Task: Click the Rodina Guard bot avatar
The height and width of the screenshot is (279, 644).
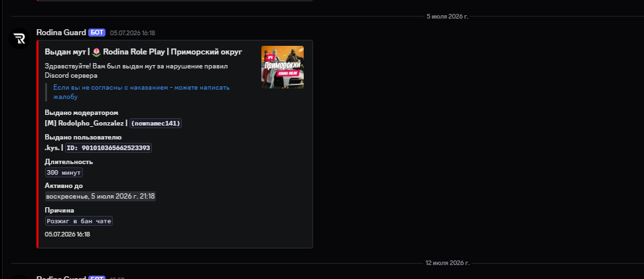Action: [19, 39]
